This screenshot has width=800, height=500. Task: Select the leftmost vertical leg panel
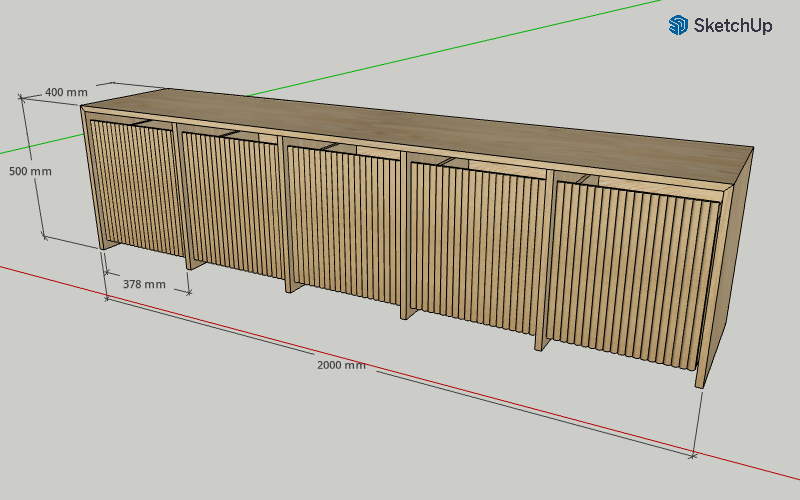pos(102,240)
